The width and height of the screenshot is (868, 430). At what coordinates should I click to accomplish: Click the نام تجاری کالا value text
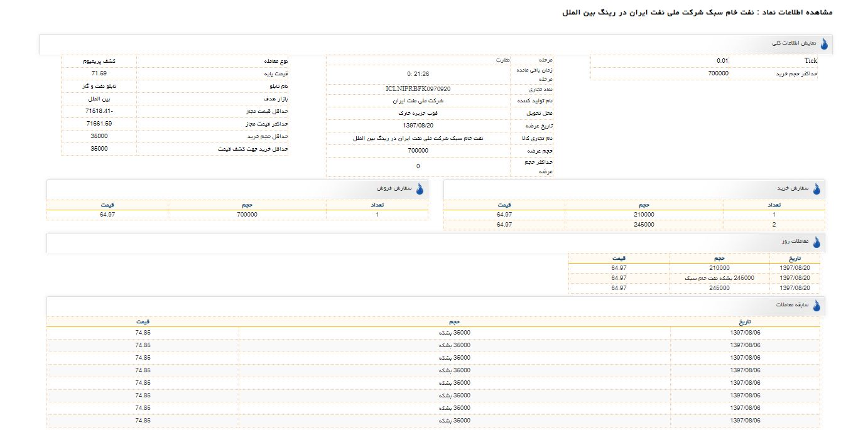coord(418,138)
